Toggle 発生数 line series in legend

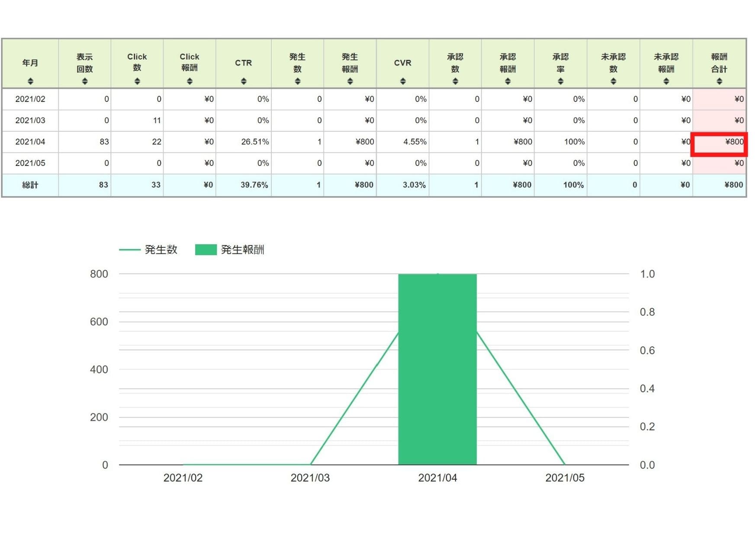[148, 249]
